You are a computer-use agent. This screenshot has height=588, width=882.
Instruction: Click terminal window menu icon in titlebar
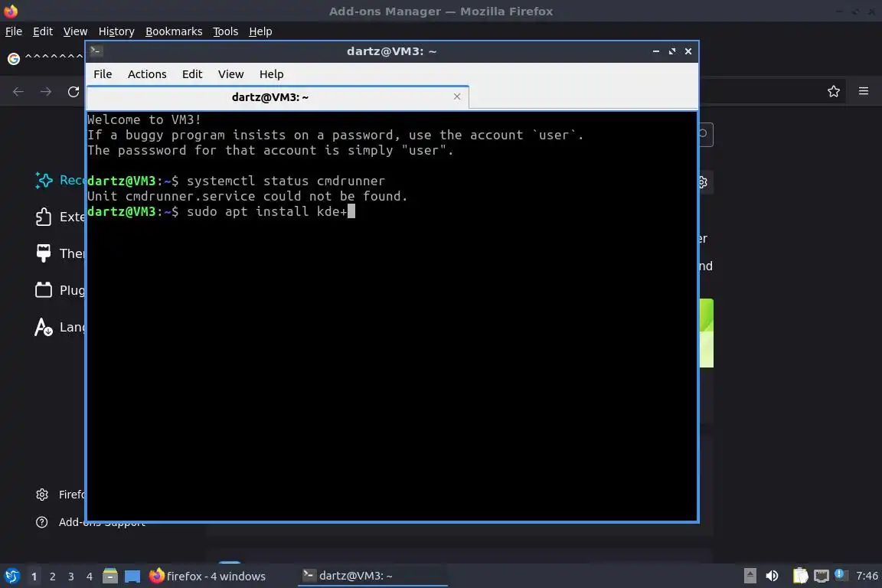(96, 51)
